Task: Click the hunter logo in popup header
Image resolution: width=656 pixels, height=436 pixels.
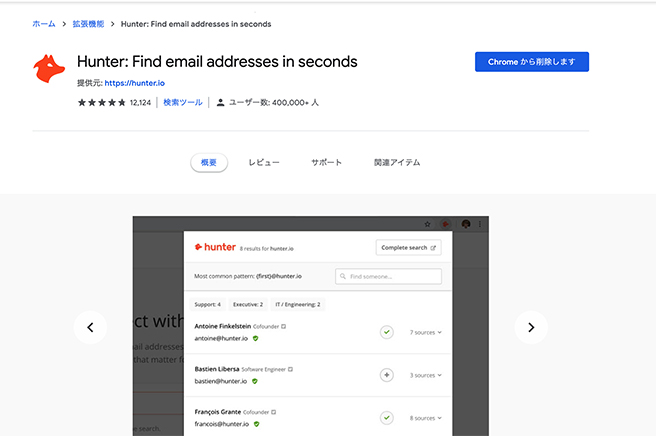Action: pyautogui.click(x=215, y=247)
